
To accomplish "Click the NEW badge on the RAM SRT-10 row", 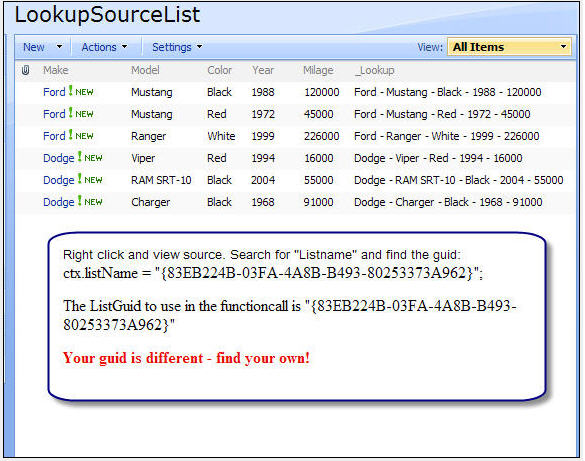I will pyautogui.click(x=90, y=180).
